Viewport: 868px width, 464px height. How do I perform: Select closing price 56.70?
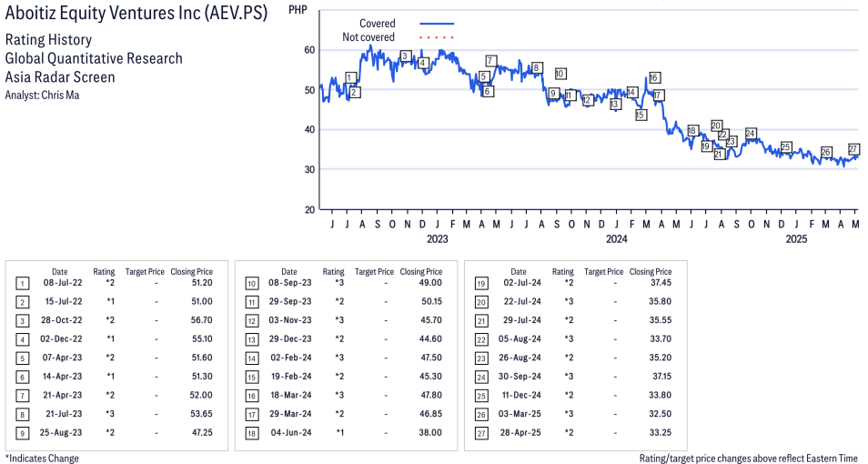(202, 320)
